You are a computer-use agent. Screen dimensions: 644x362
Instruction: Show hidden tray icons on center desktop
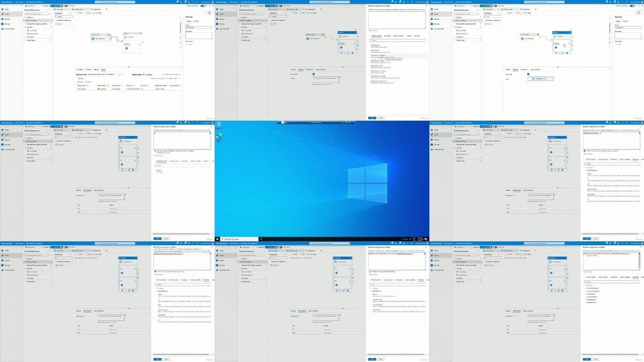click(x=402, y=239)
